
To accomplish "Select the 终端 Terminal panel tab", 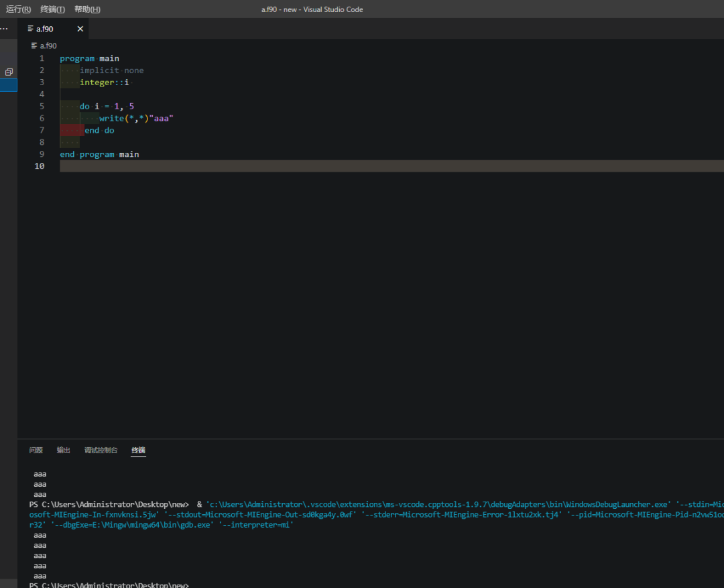I will pyautogui.click(x=138, y=450).
